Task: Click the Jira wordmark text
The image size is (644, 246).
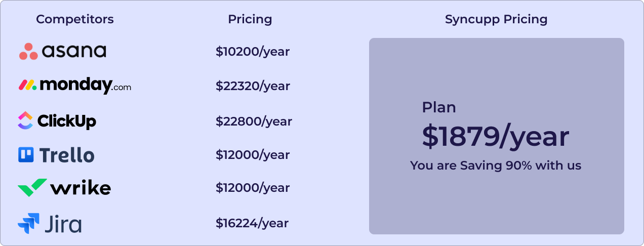Action: click(x=63, y=224)
